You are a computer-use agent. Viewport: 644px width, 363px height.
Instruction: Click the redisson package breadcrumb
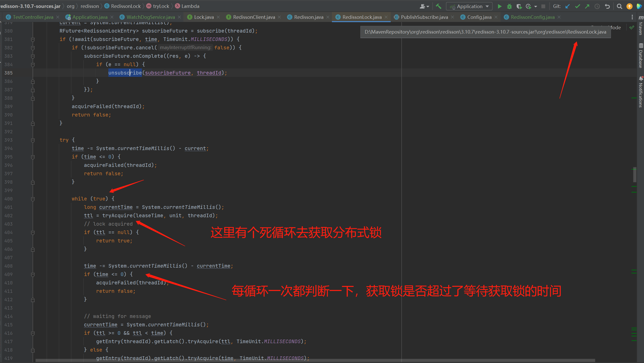tap(90, 6)
